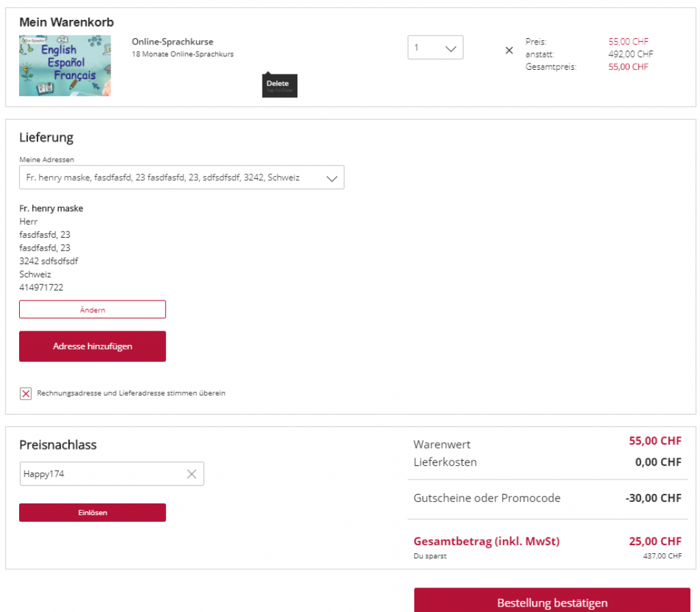
Task: Click the Ändern button to edit the address
Action: point(92,309)
